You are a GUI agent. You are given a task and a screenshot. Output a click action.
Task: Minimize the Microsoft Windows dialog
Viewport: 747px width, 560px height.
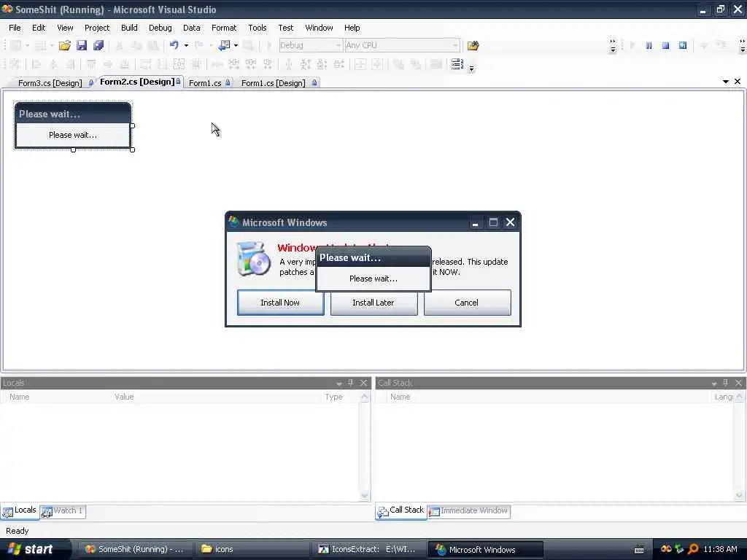point(475,222)
